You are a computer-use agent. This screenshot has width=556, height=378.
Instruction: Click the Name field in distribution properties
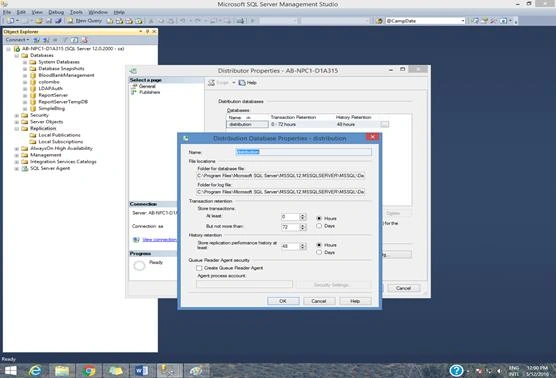[304, 152]
